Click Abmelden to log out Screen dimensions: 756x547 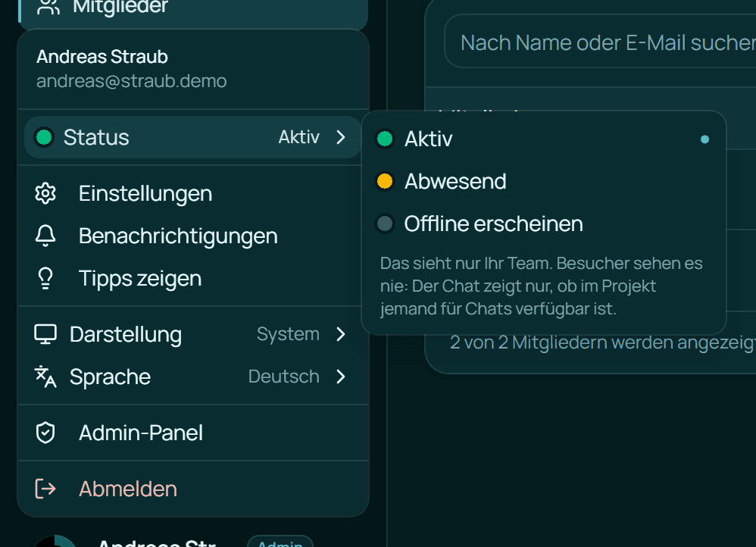(x=193, y=489)
